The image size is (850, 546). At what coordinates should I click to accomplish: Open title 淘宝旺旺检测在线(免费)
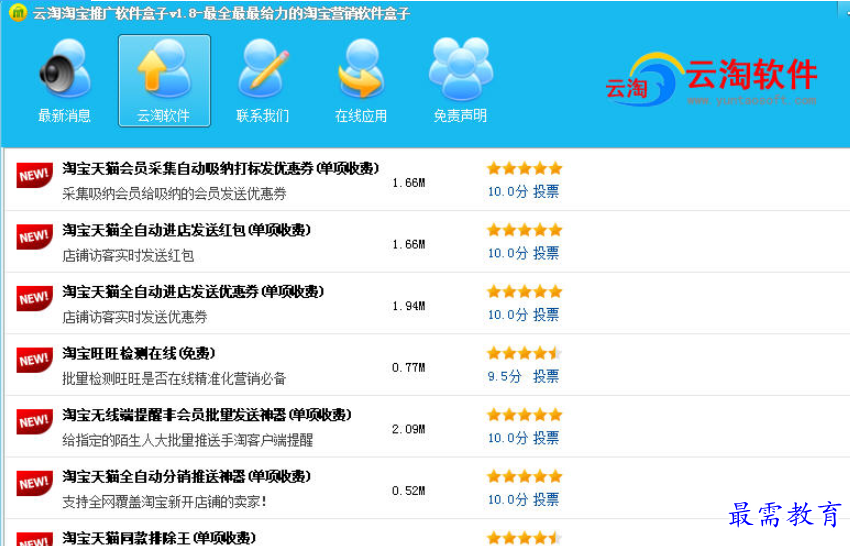[x=139, y=354]
